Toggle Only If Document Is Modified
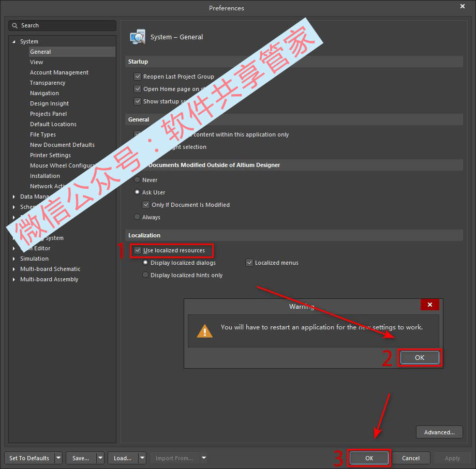The height and width of the screenshot is (469, 476). 146,205
